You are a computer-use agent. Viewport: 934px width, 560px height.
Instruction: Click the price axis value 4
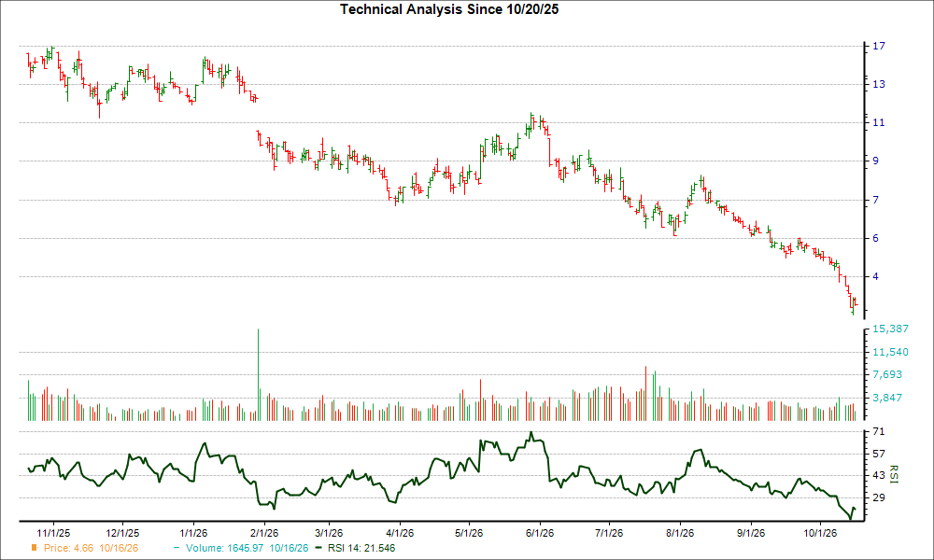point(876,276)
